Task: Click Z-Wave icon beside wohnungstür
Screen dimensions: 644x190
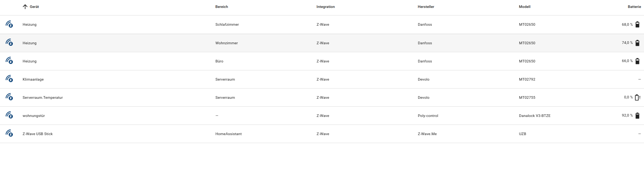Action: [x=9, y=115]
